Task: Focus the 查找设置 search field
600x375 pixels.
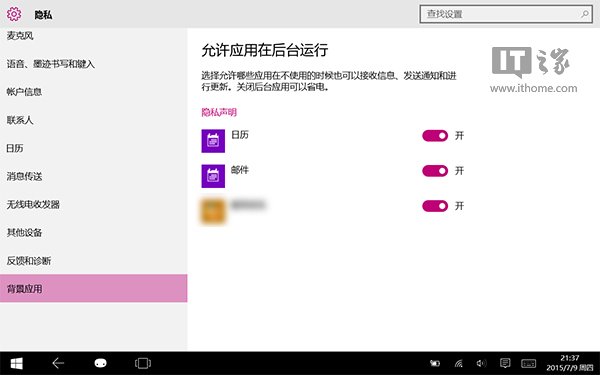Action: (x=506, y=14)
